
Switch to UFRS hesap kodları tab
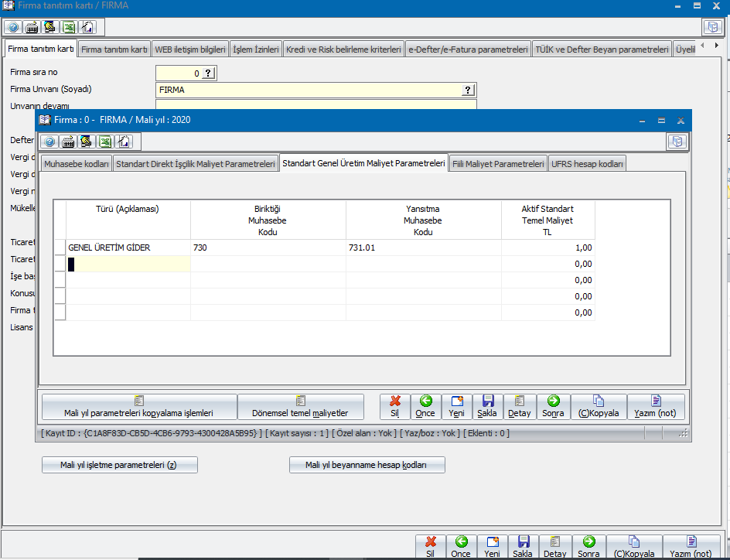tap(587, 164)
